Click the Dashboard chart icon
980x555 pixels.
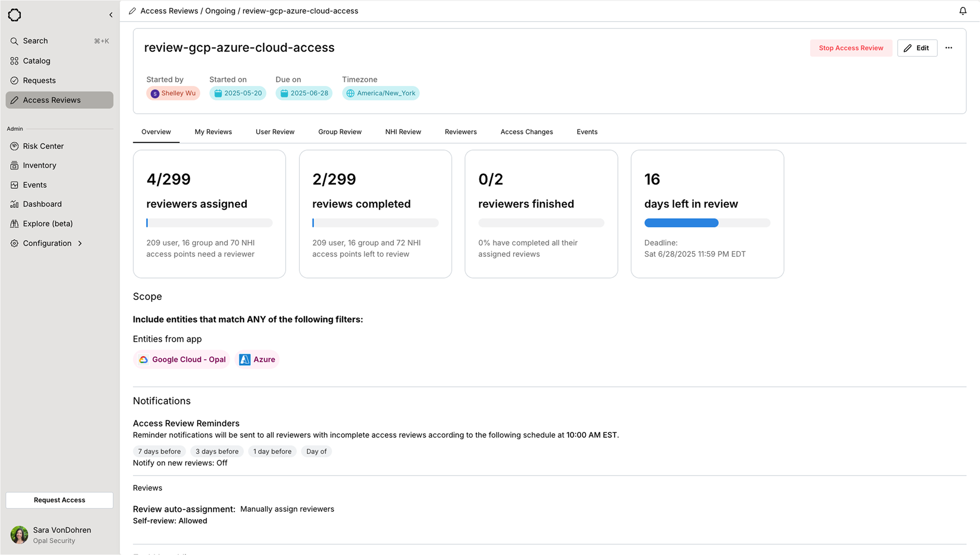pos(14,204)
